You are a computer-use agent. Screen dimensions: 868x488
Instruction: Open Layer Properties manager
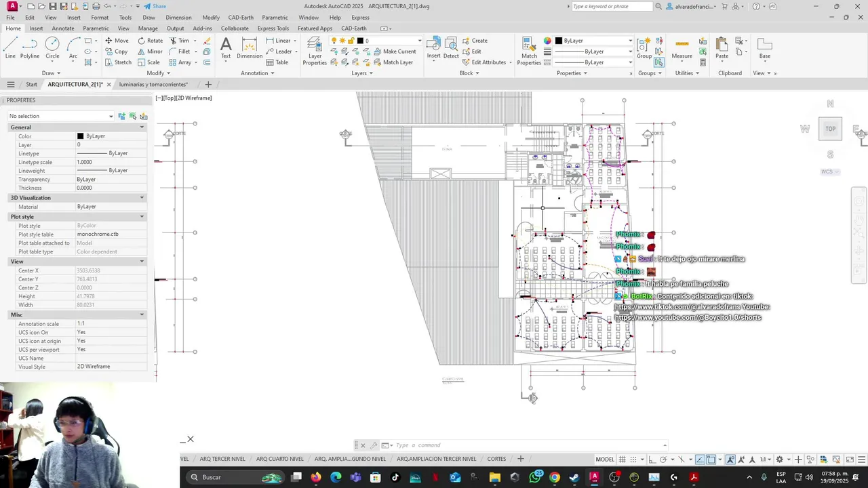tap(315, 51)
